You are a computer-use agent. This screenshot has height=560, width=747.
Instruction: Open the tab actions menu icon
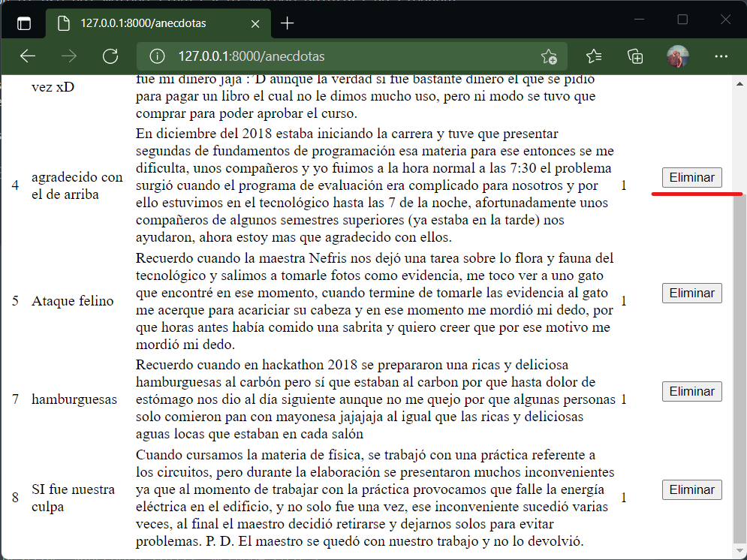tap(24, 23)
